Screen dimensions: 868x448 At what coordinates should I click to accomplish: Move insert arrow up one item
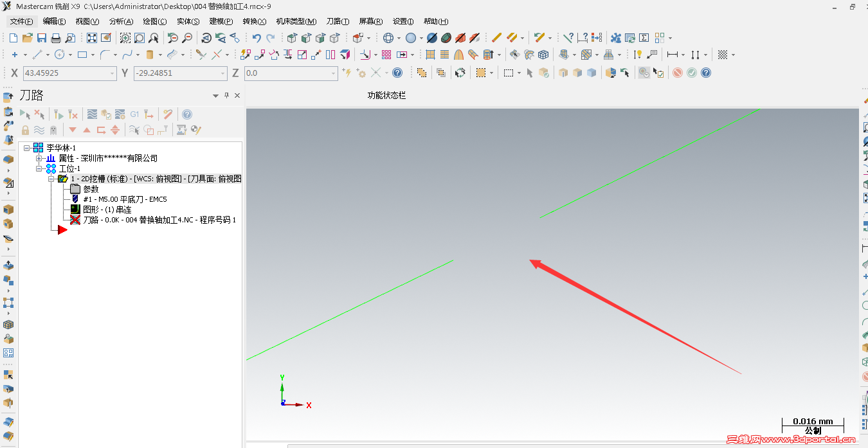pyautogui.click(x=87, y=130)
